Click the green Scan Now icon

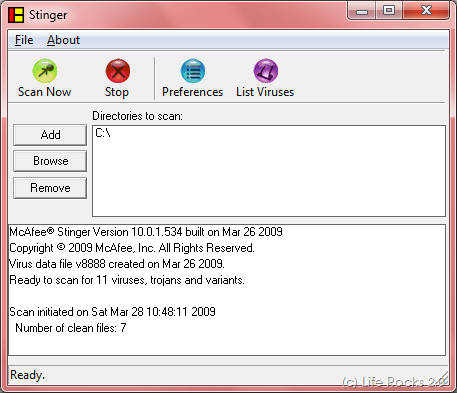pos(45,71)
